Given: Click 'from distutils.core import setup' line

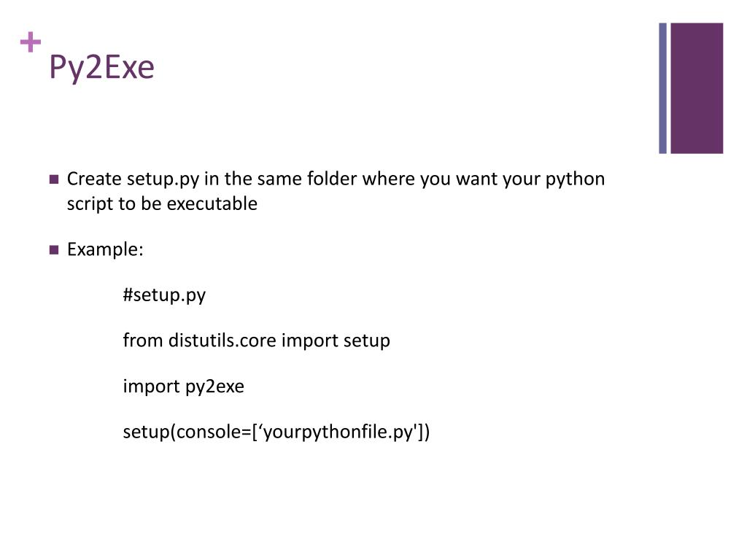Looking at the screenshot, I should [256, 341].
